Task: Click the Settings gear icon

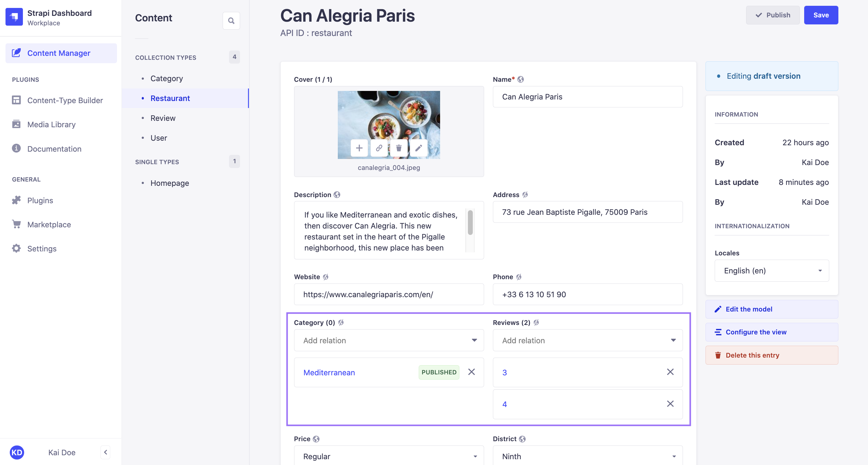Action: click(x=16, y=248)
